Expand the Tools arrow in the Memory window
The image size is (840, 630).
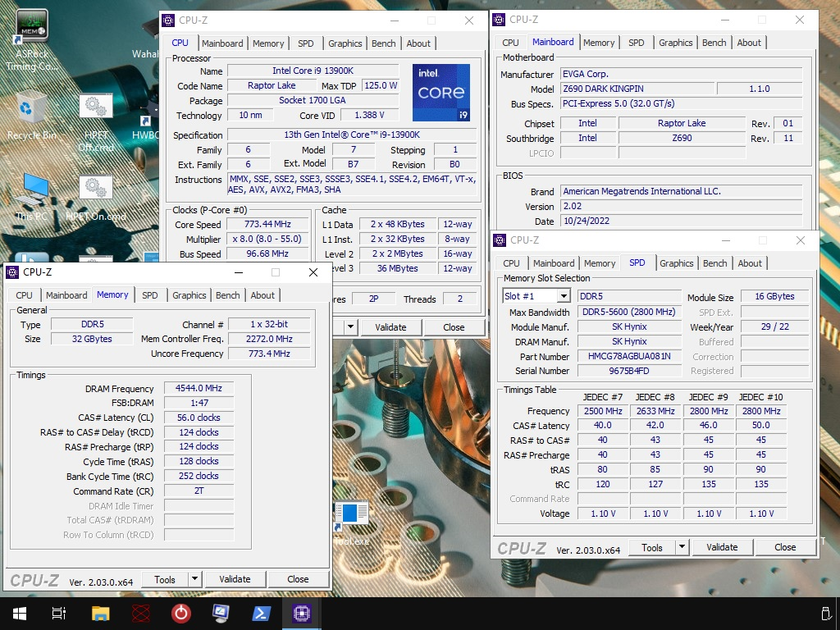click(x=195, y=579)
